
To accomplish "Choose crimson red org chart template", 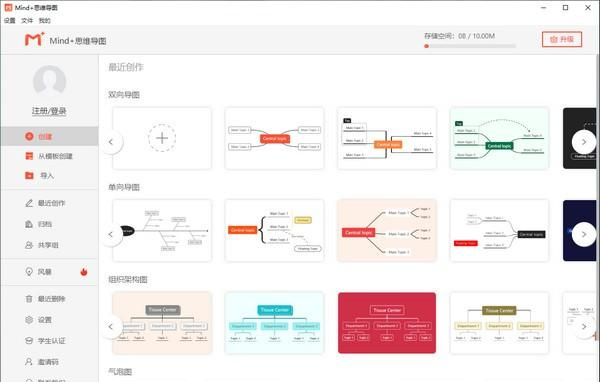I will (x=387, y=323).
